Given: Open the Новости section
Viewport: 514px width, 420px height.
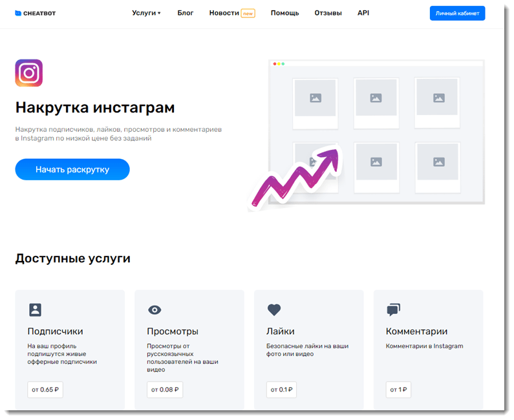Looking at the screenshot, I should coord(224,13).
